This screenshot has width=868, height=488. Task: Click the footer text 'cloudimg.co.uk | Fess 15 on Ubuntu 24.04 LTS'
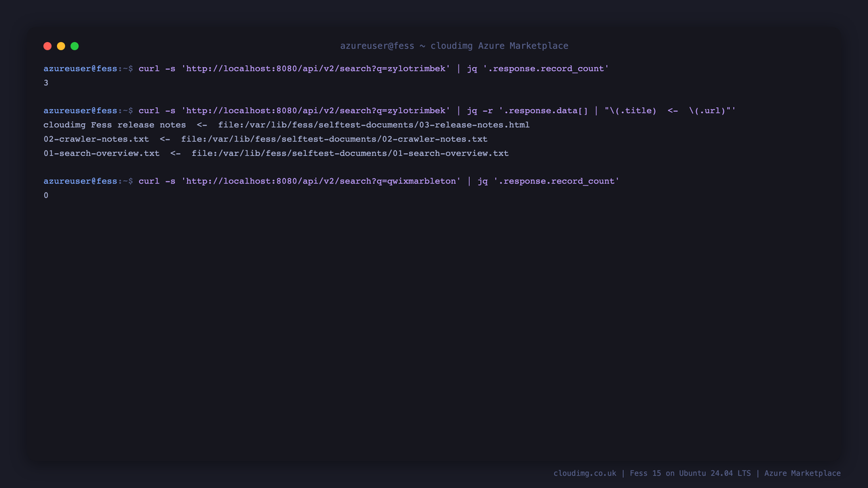(x=652, y=473)
